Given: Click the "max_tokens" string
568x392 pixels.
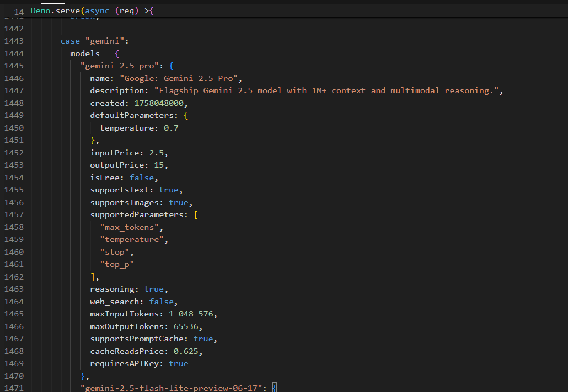Looking at the screenshot, I should (130, 227).
